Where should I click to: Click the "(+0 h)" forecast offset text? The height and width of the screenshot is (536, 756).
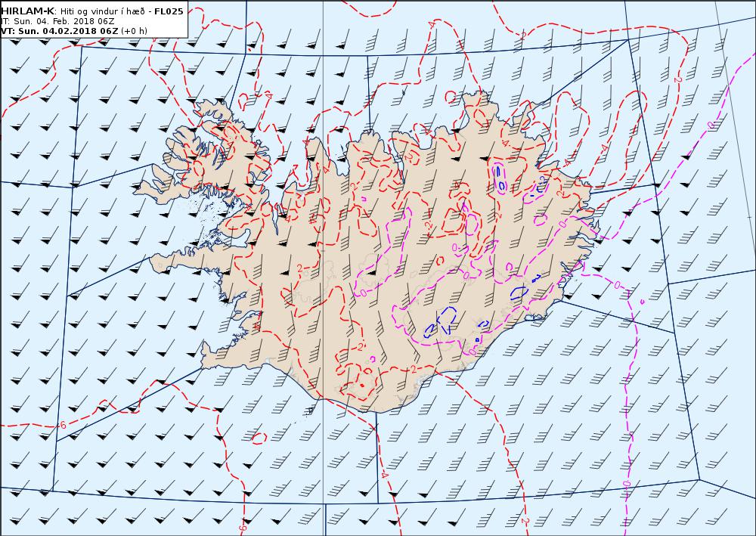coord(135,31)
